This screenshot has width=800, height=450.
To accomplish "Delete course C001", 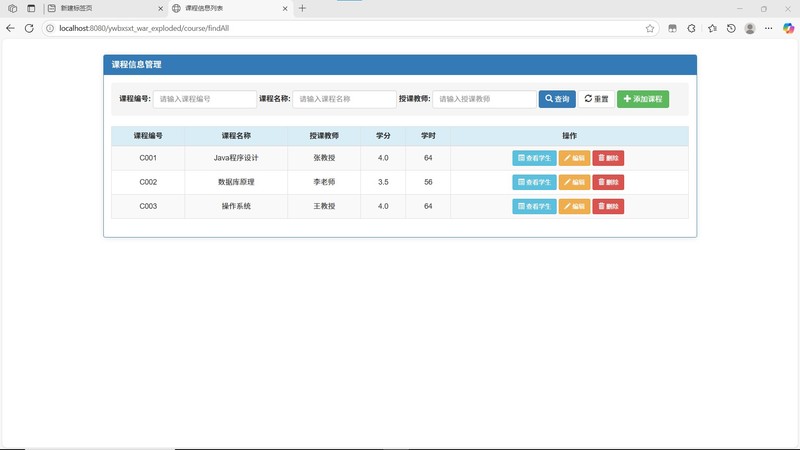I will click(608, 158).
